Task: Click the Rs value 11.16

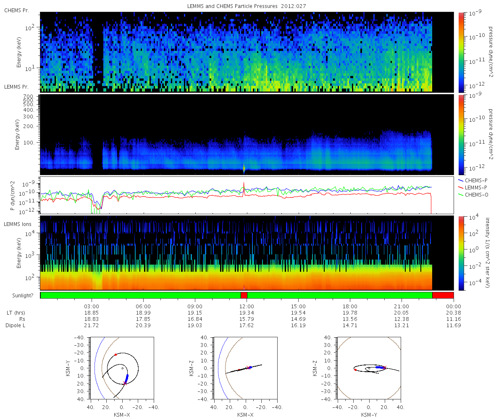Action: (x=454, y=319)
